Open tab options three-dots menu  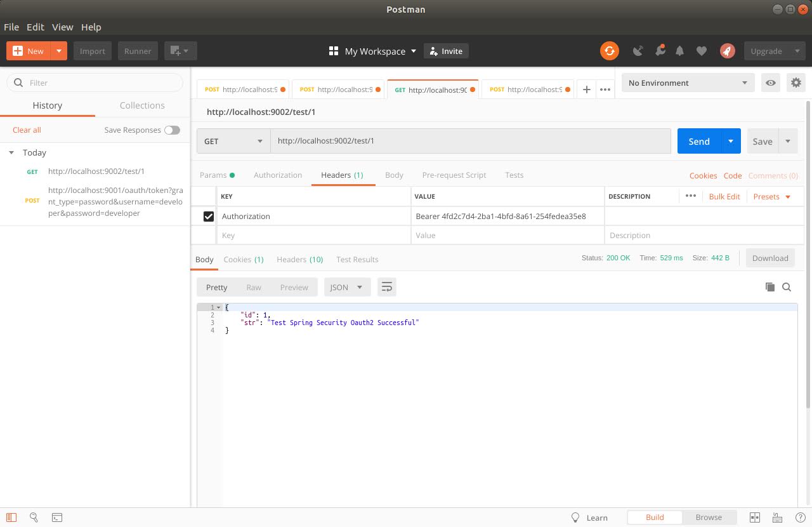point(605,90)
